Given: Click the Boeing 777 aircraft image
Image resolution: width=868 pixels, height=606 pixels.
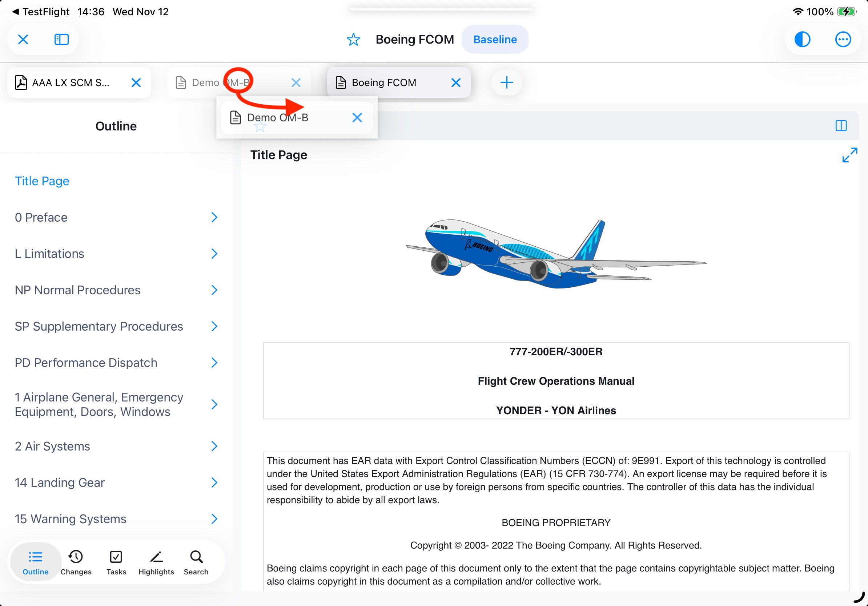Looking at the screenshot, I should (x=556, y=253).
